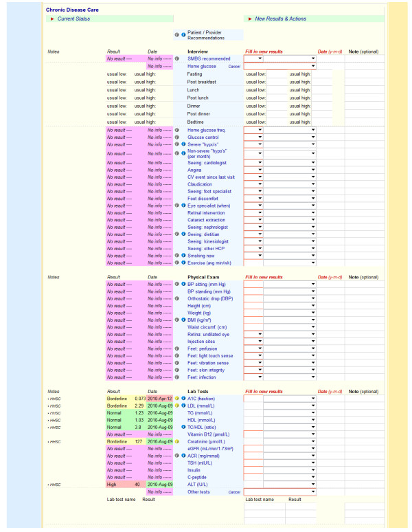Screen dimensions: 412x532
Task: Click blue info icon beside Patient / Provider Recommendations
Action: [x=183, y=34]
